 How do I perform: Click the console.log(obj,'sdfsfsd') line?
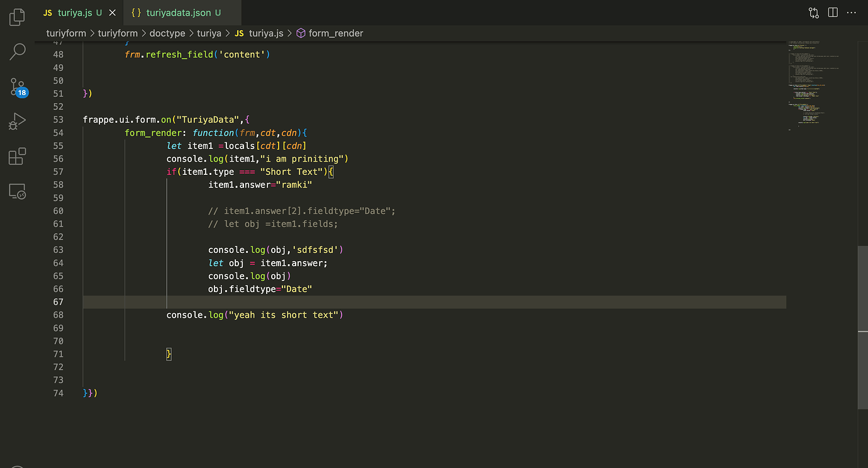[x=276, y=250]
